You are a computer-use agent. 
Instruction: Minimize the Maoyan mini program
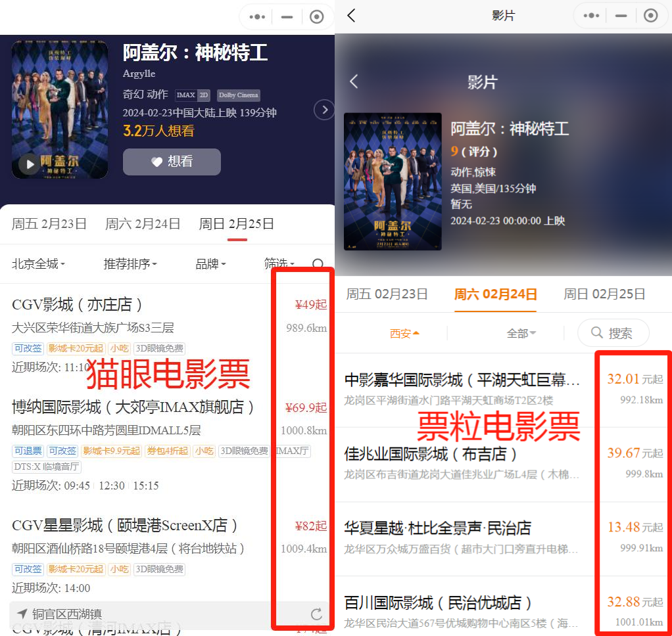pyautogui.click(x=287, y=17)
